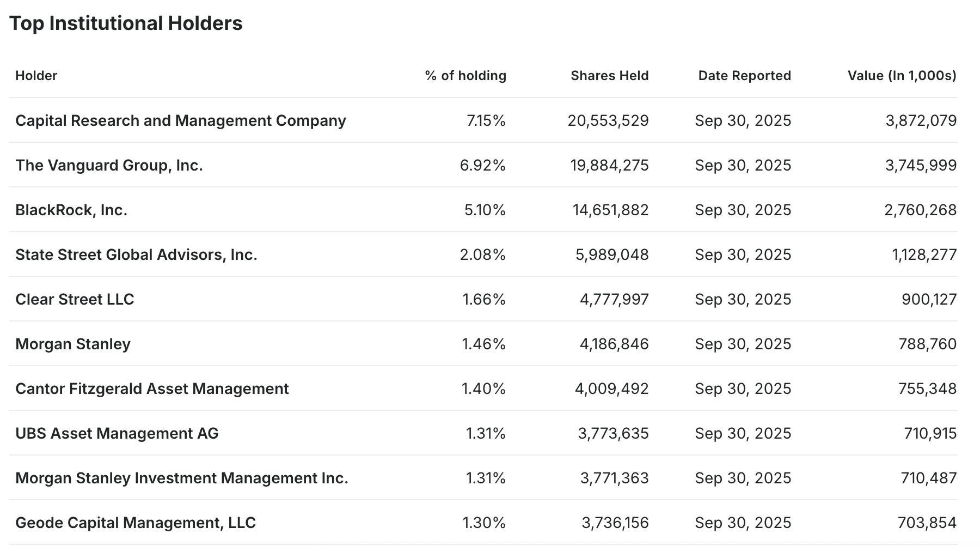The image size is (980, 546).
Task: Click the Value (In 1,000s) header
Action: pyautogui.click(x=902, y=75)
